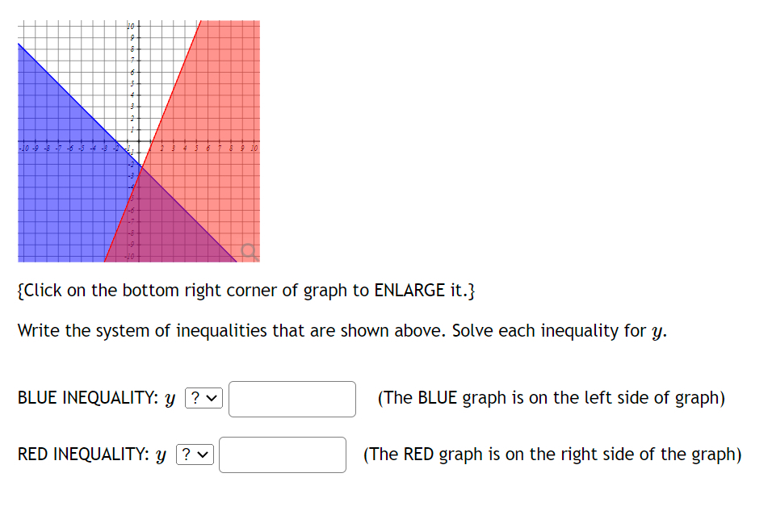Click the RED INEQUALITY answer input box
Viewport: 772px width, 532px height.
coord(282,455)
